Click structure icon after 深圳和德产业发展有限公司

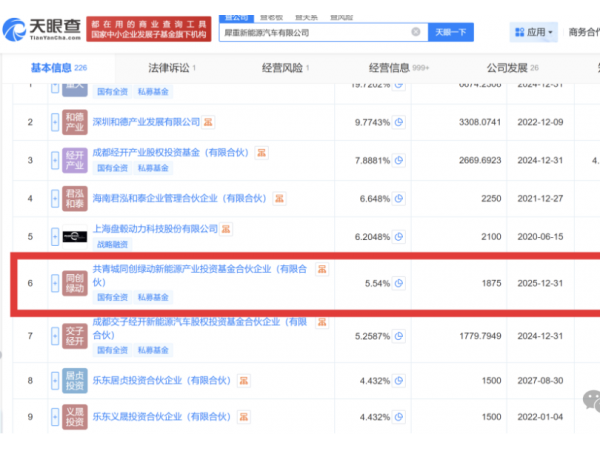(x=208, y=123)
